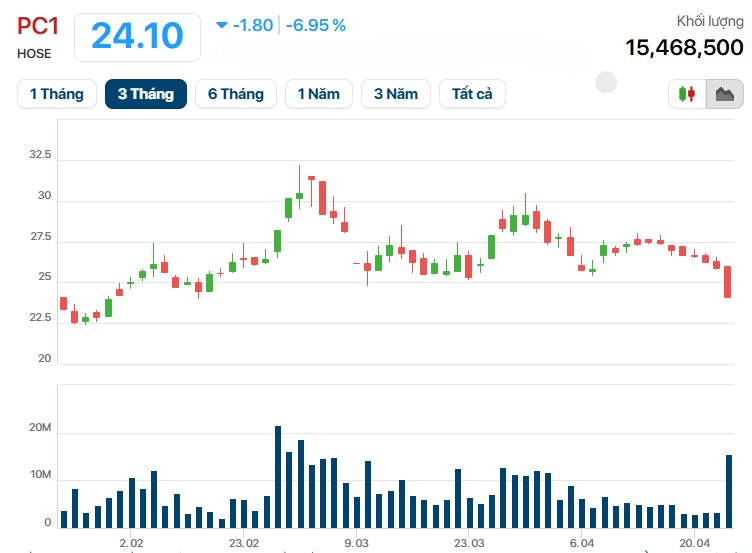752x553 pixels.
Task: Select the 3 Năm time range
Action: (x=396, y=94)
